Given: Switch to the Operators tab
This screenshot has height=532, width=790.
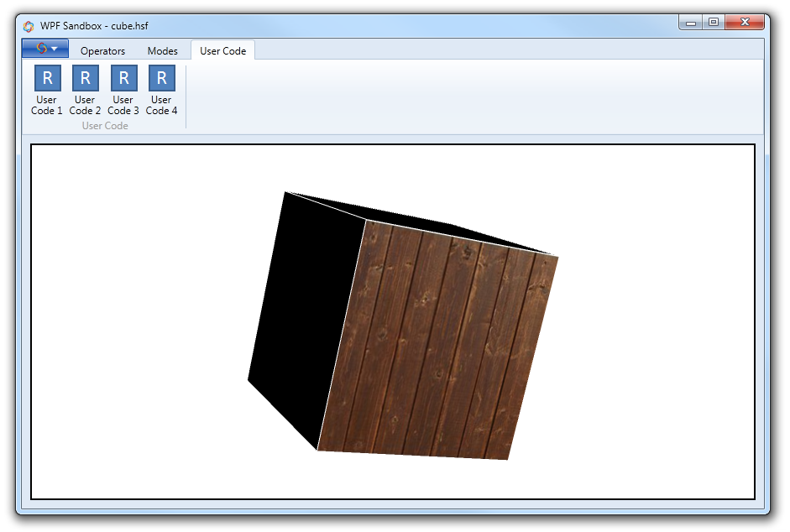Looking at the screenshot, I should [102, 51].
